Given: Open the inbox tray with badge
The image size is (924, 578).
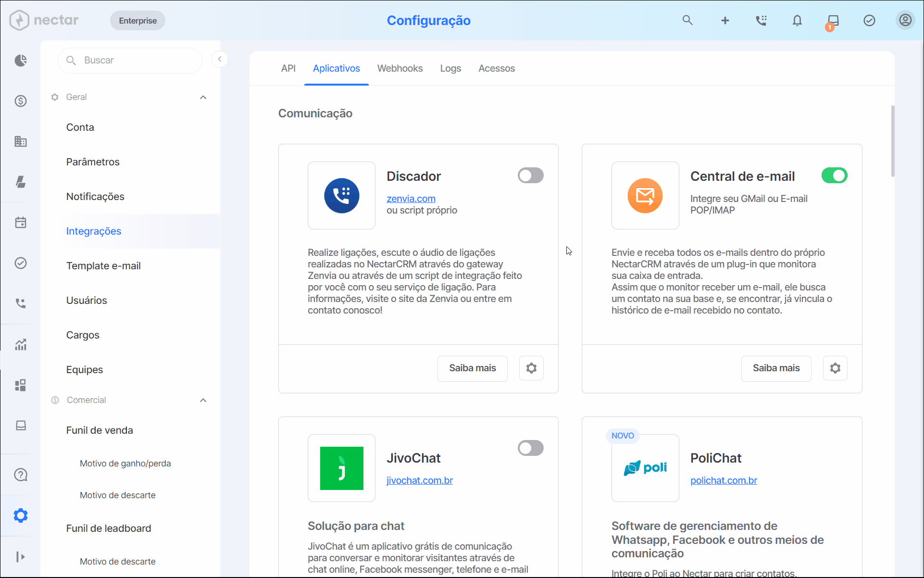Looking at the screenshot, I should (833, 21).
